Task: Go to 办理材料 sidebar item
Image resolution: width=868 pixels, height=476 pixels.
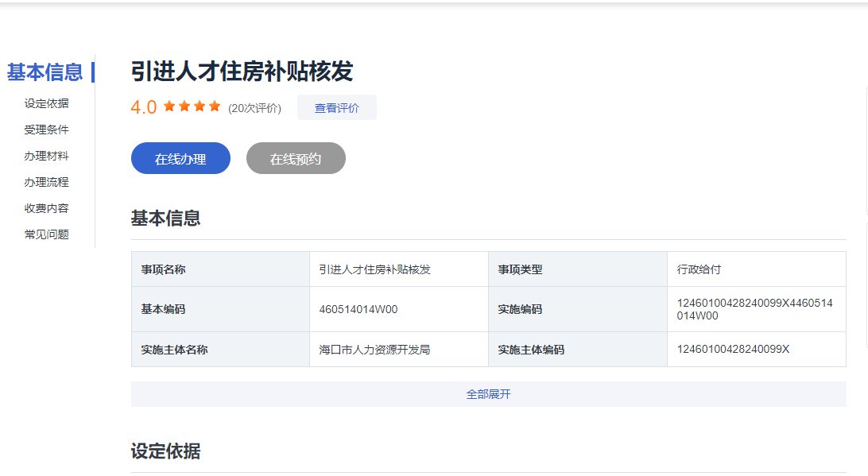Action: coord(46,156)
